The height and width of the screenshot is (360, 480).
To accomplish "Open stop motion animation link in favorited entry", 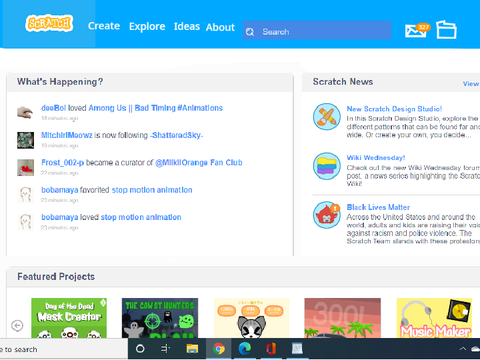I will (152, 190).
